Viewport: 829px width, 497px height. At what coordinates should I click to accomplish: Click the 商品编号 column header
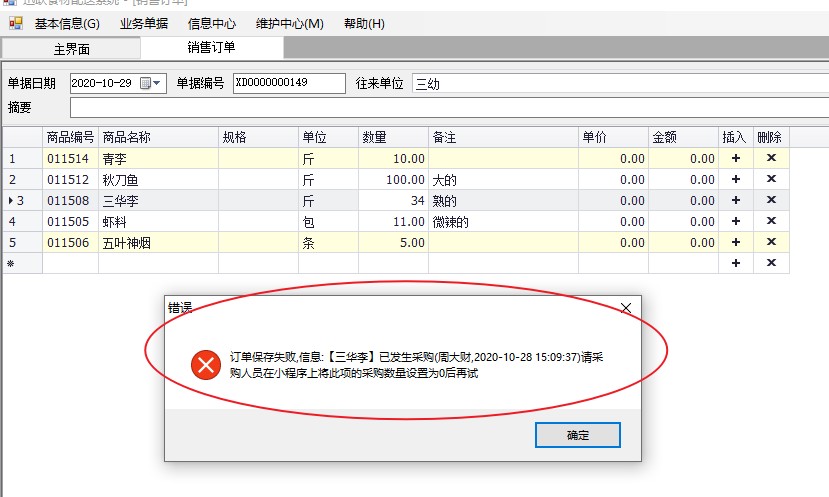coord(70,137)
